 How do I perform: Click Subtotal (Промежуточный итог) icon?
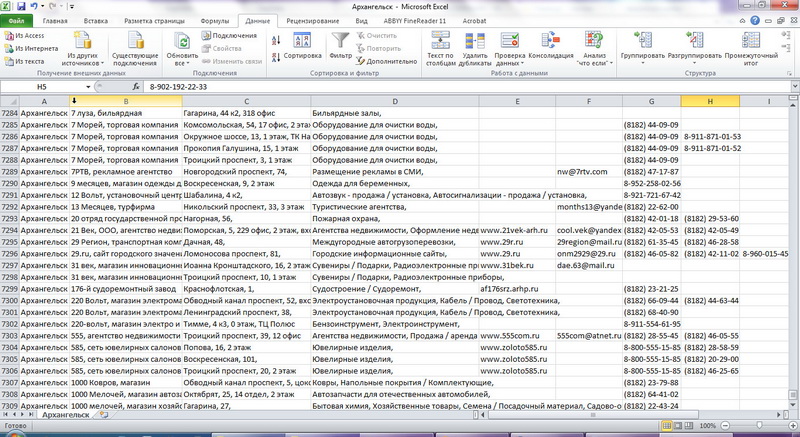751,41
